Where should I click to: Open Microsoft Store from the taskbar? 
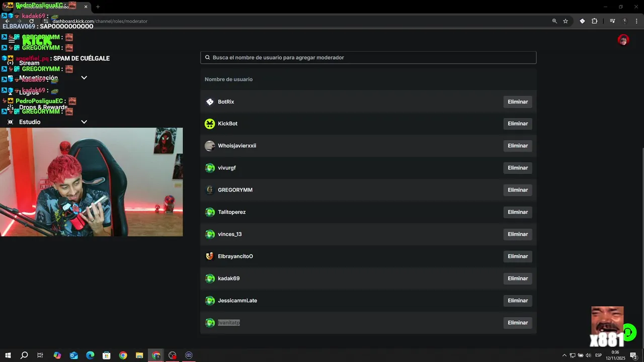107,355
